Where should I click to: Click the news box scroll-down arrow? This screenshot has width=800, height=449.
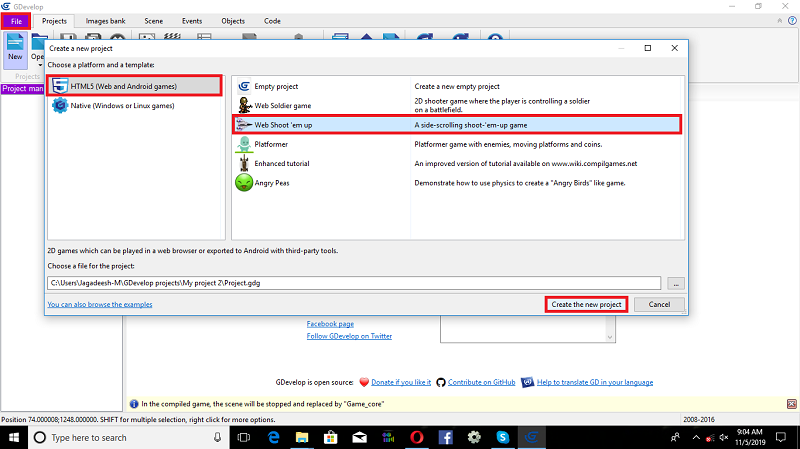610,337
